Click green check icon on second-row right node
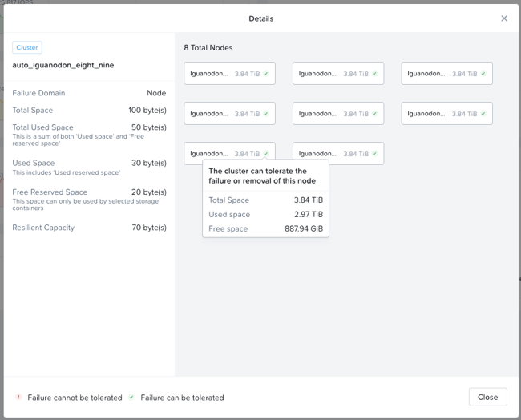Screen dimensions: 521x420 [x=483, y=114]
